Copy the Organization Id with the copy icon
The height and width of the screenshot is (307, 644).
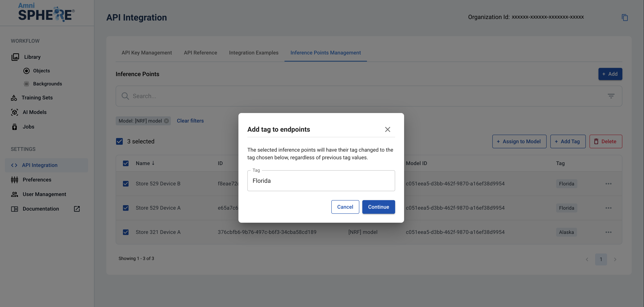624,18
